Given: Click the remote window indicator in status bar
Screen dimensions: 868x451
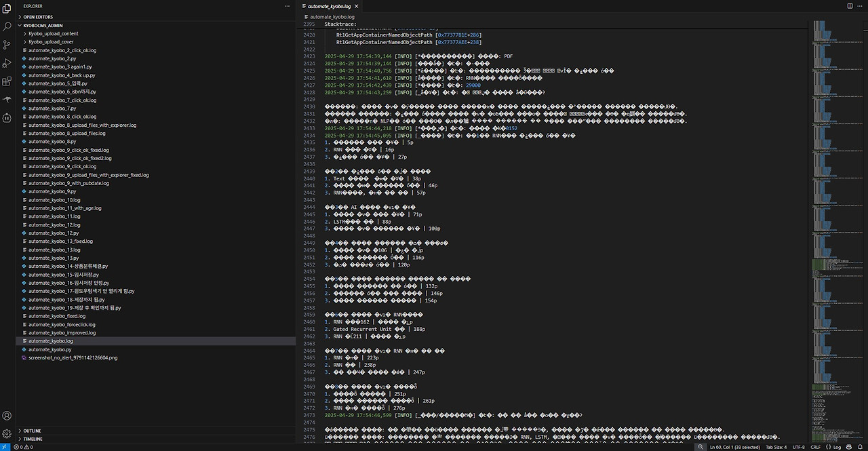Looking at the screenshot, I should (x=5, y=447).
